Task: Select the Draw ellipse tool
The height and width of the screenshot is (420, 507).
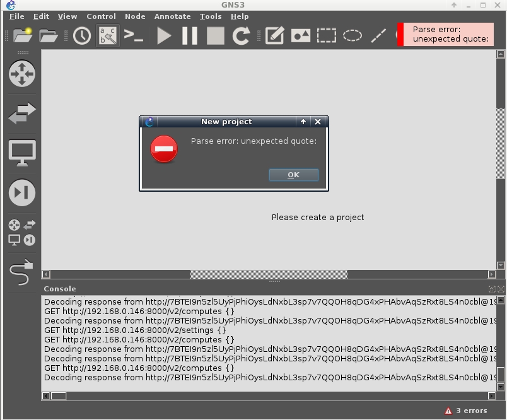Action: tap(353, 35)
